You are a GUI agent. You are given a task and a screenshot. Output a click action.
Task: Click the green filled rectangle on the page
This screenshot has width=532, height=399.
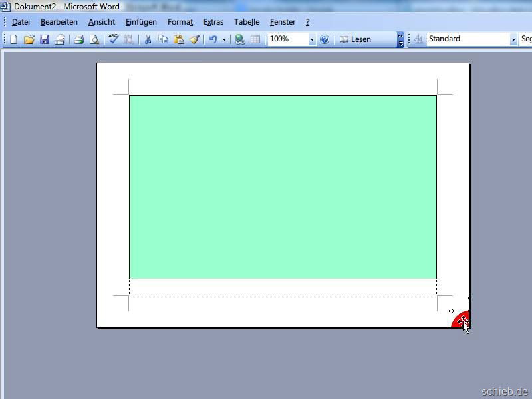pos(283,187)
